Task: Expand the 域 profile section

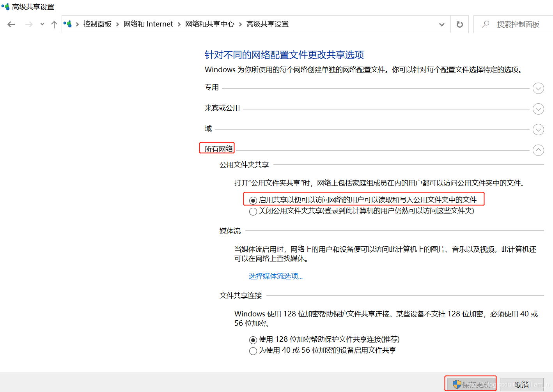Action: (x=538, y=129)
